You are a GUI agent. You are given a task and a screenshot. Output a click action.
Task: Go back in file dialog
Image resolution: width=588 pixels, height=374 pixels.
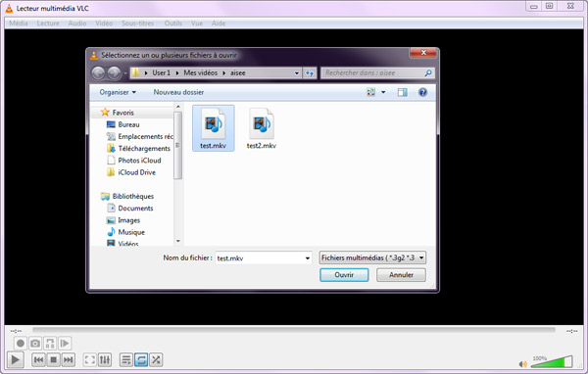click(x=98, y=72)
